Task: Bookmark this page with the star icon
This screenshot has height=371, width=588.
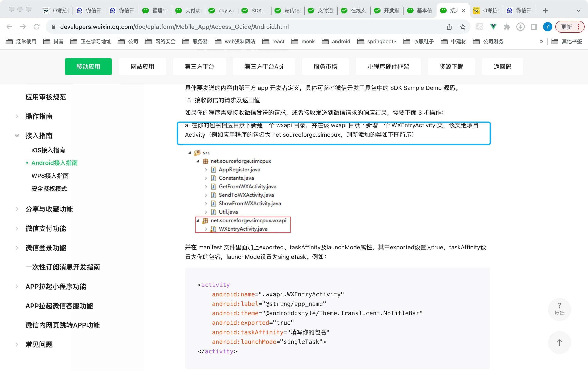Action: coord(462,26)
